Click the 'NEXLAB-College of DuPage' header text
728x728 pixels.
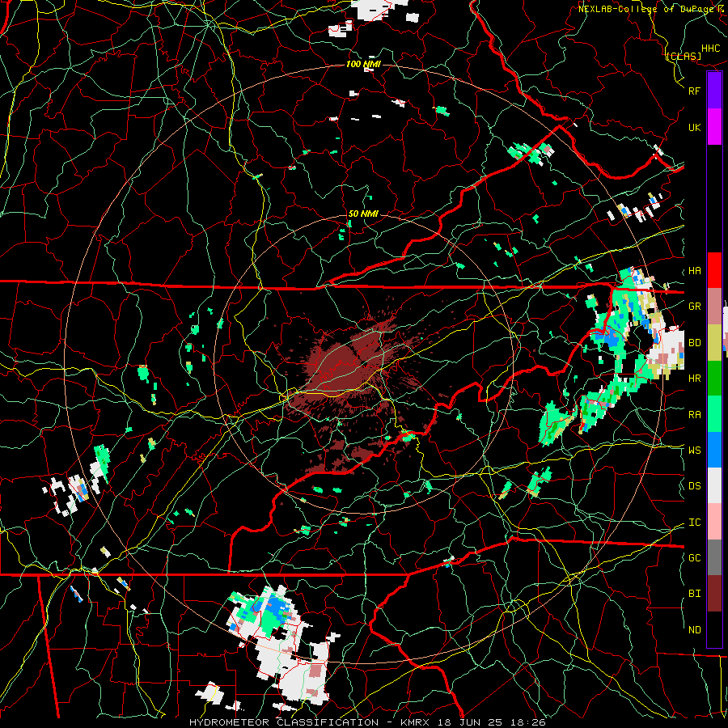[646, 9]
